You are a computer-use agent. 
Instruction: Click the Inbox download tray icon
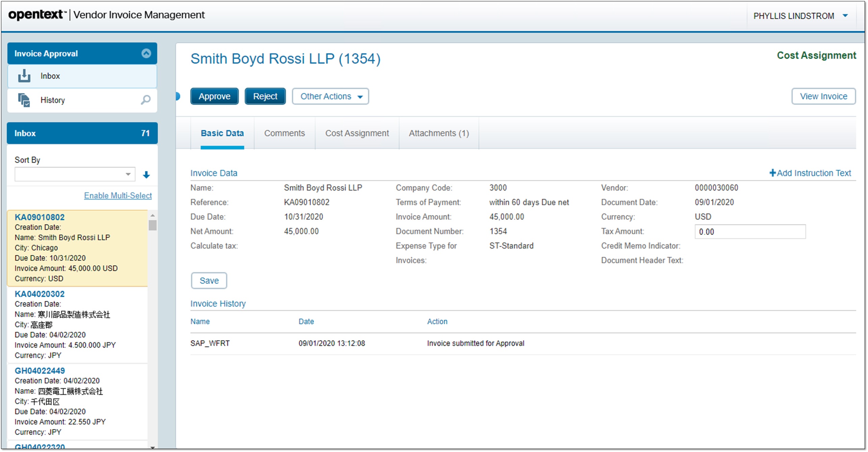click(24, 76)
